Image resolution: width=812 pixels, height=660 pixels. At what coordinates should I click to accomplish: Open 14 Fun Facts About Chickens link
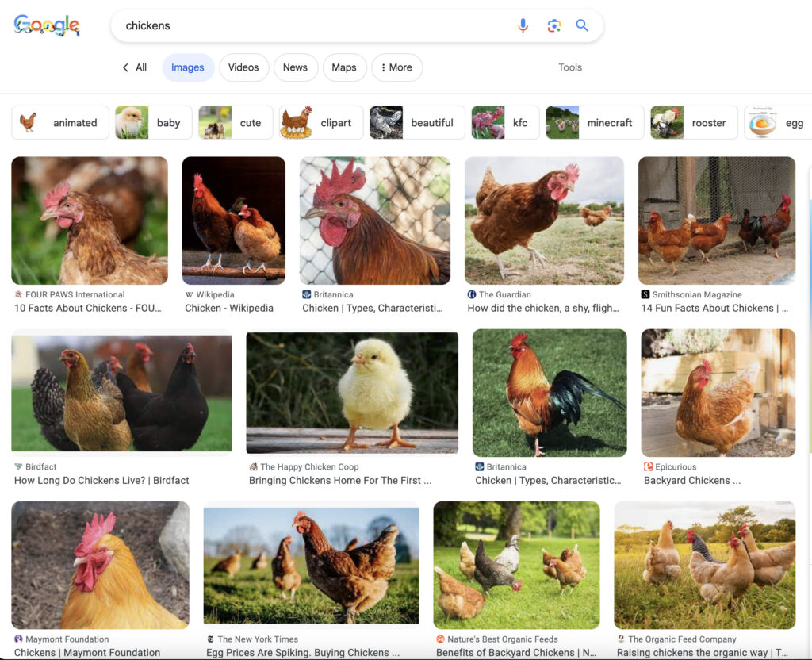click(714, 308)
